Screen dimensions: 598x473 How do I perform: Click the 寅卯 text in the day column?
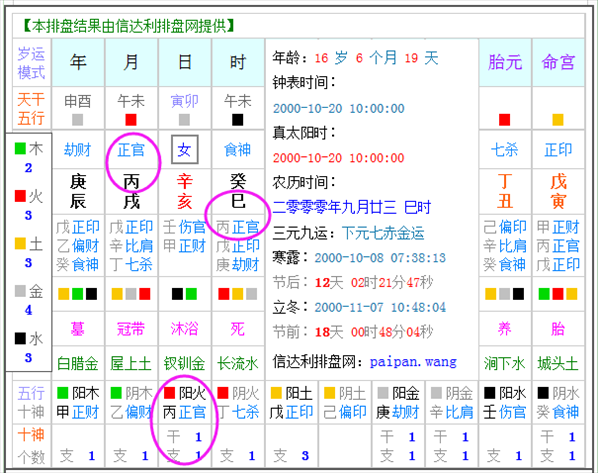click(x=185, y=101)
